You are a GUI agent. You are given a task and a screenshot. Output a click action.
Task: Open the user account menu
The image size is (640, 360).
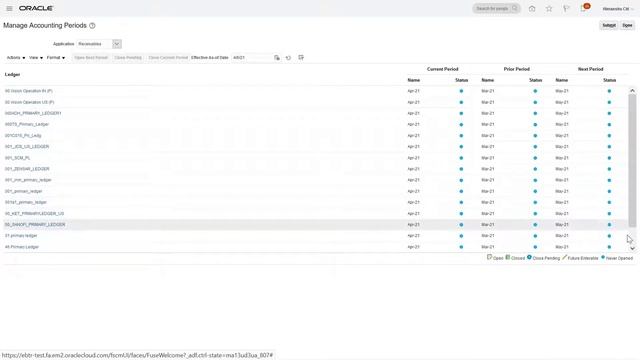618,9
